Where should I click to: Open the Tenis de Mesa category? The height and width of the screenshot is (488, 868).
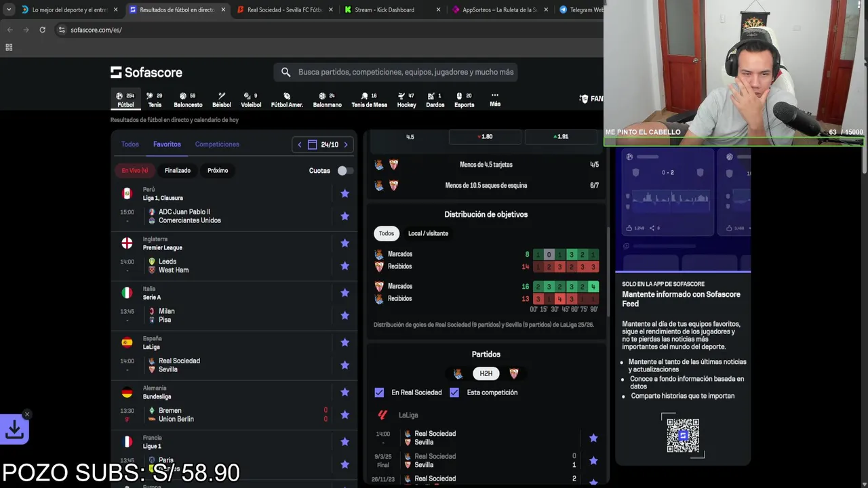[x=369, y=100]
